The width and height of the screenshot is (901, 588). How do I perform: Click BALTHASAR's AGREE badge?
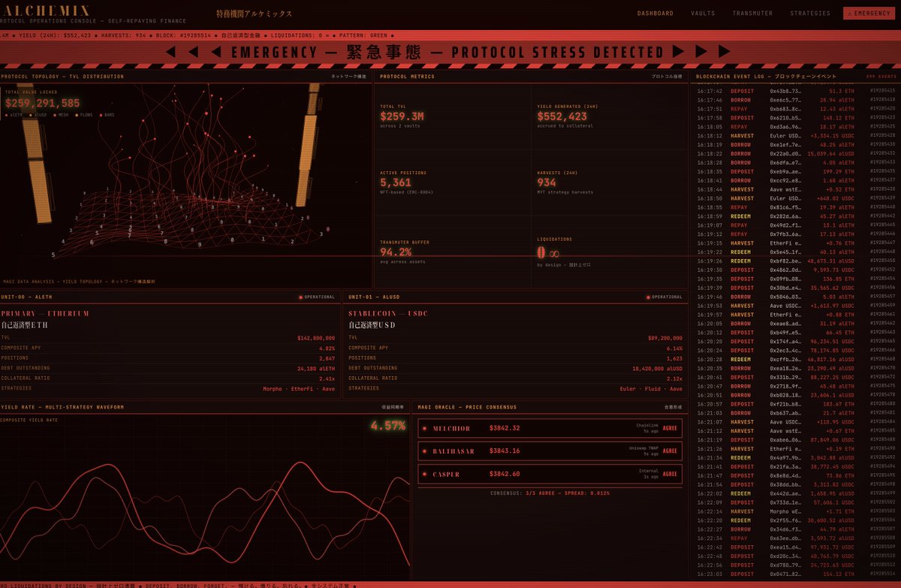tap(670, 451)
